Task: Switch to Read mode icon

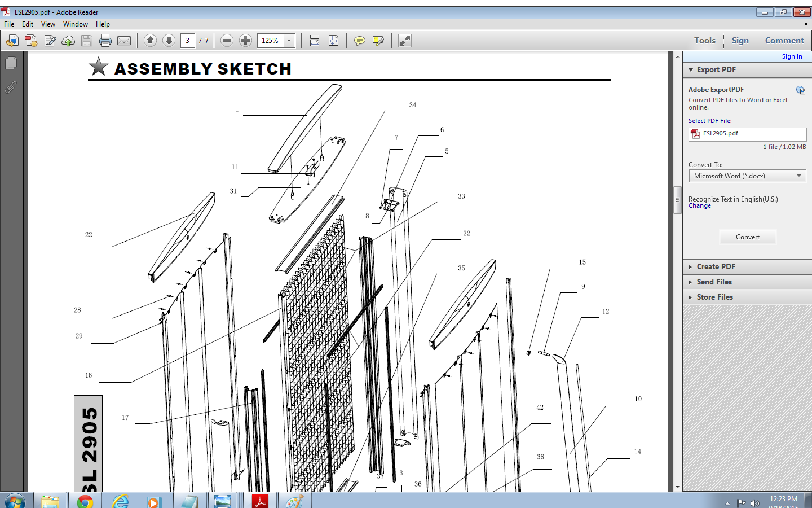Action: click(405, 41)
